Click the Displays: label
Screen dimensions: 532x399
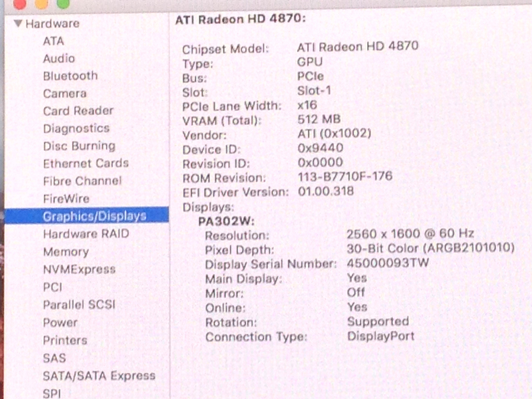coord(208,207)
